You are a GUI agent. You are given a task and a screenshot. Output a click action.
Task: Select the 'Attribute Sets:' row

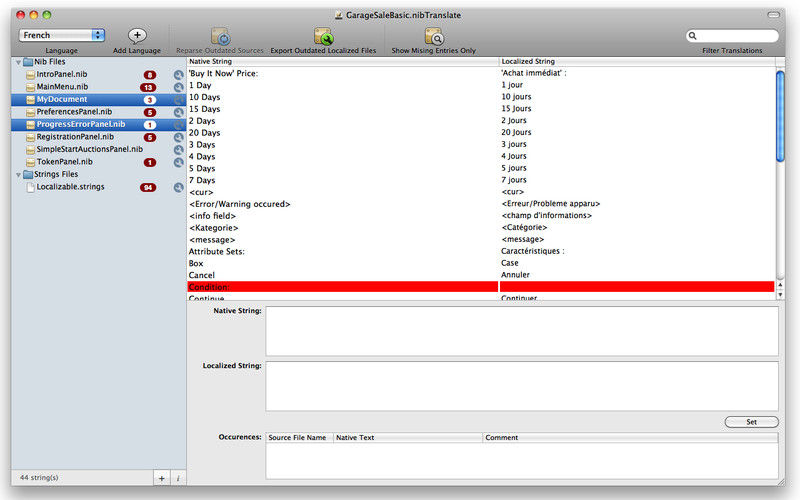point(481,252)
